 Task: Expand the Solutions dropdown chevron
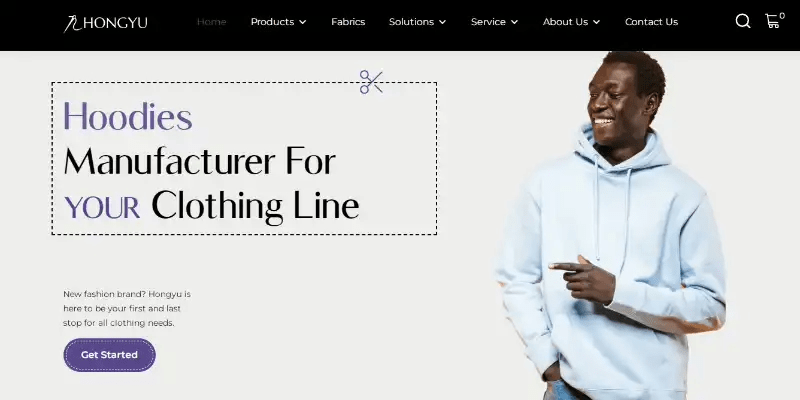coord(442,22)
